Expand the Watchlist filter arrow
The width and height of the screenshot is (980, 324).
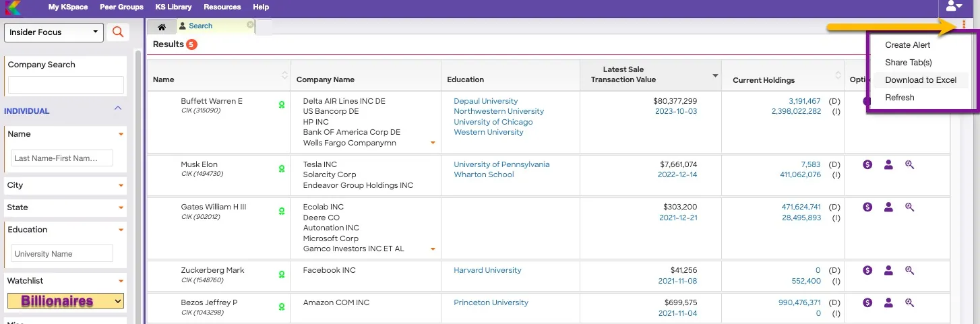(121, 281)
